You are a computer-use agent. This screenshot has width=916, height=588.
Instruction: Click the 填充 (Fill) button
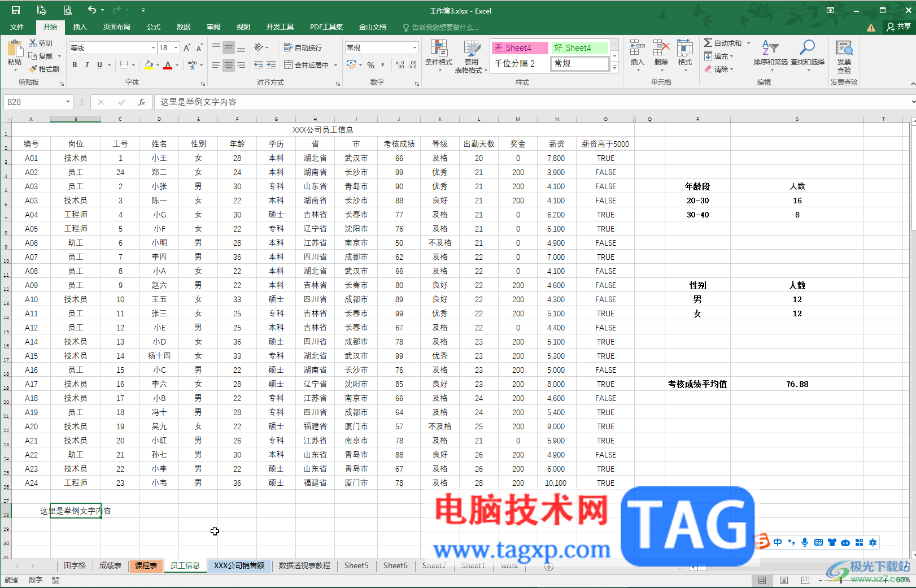point(718,56)
